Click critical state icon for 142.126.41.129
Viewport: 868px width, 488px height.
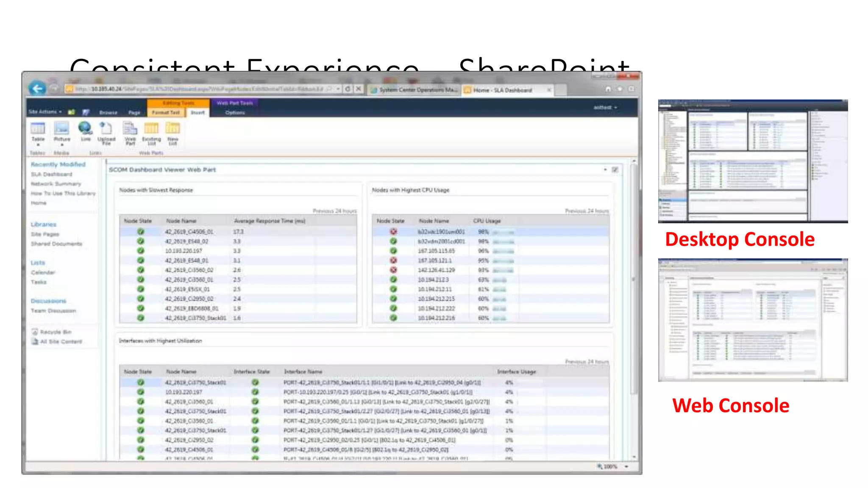393,270
